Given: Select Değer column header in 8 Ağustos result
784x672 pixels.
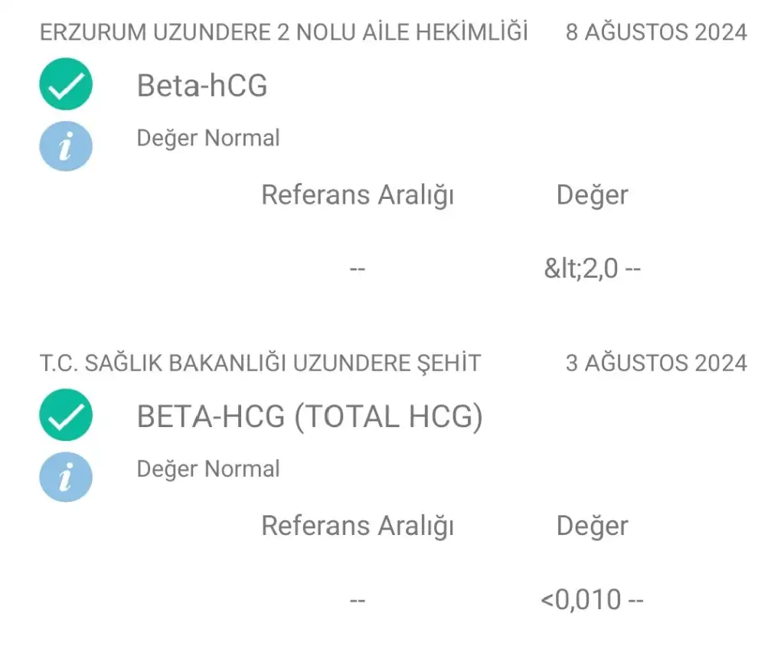Looking at the screenshot, I should point(592,195).
